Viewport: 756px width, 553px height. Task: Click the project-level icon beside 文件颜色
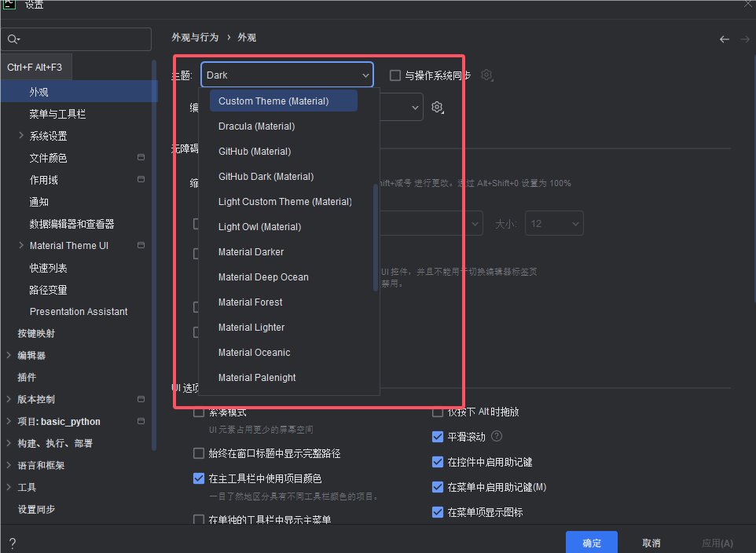141,157
